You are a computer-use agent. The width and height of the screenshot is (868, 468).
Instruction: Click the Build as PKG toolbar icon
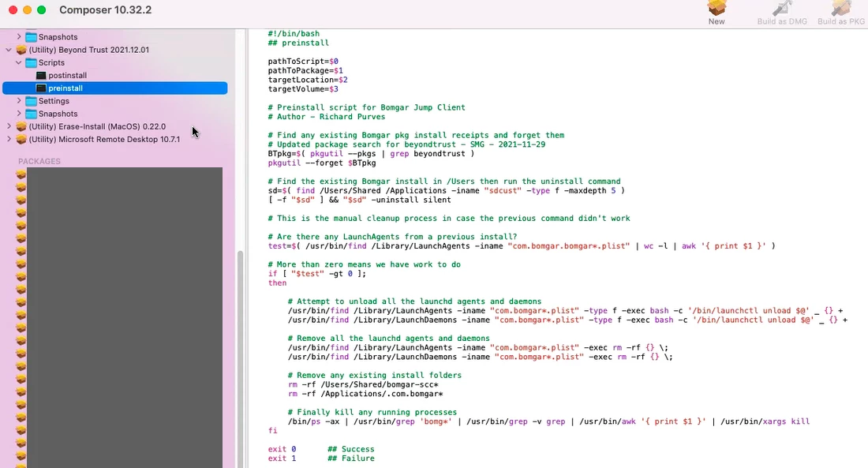pos(841,8)
